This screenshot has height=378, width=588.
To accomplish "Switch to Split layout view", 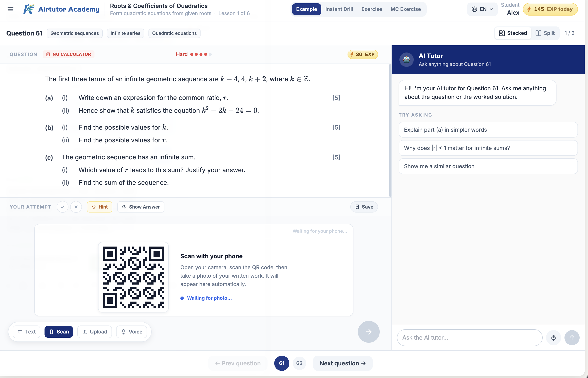I will pos(545,33).
